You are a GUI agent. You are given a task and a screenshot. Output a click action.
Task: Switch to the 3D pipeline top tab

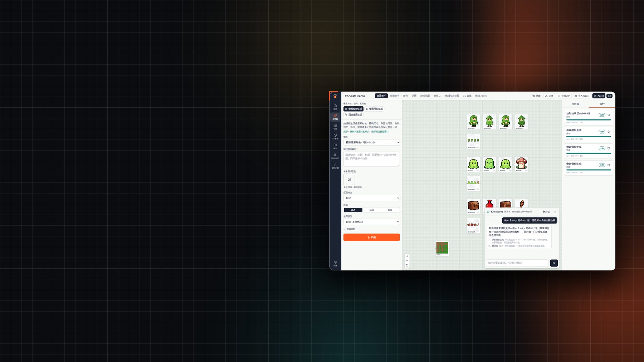(467, 96)
